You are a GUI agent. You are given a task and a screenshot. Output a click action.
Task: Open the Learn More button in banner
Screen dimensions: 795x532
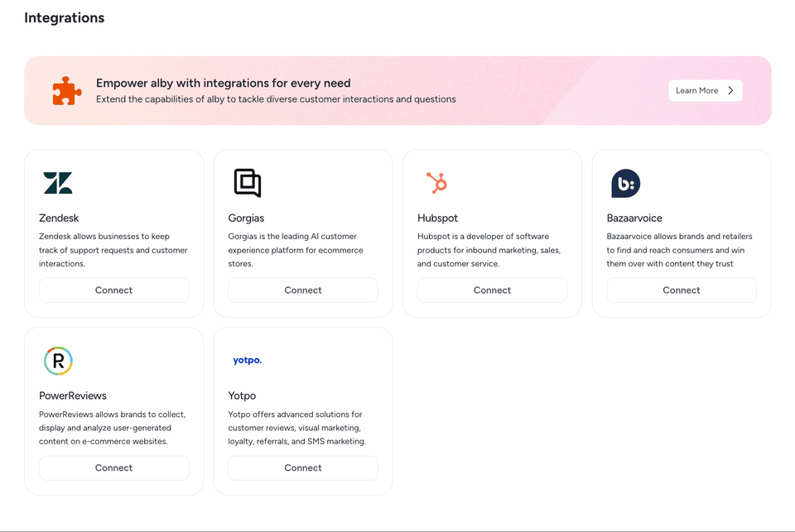(x=706, y=91)
